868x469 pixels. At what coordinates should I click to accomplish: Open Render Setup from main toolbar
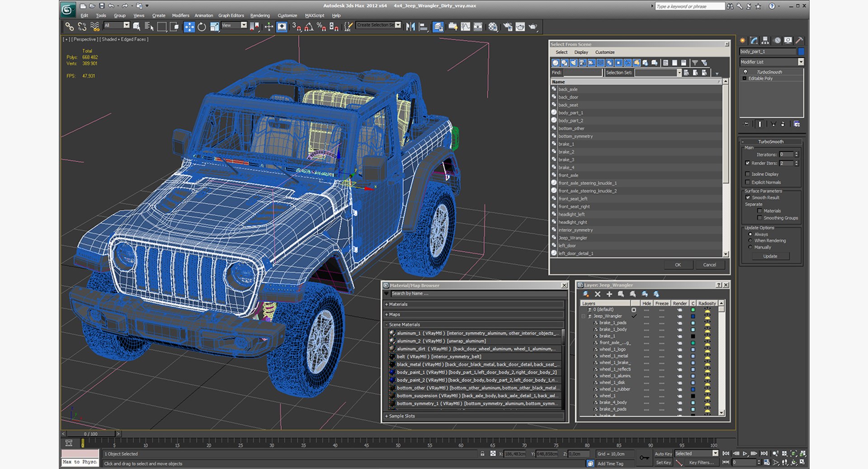(x=508, y=27)
